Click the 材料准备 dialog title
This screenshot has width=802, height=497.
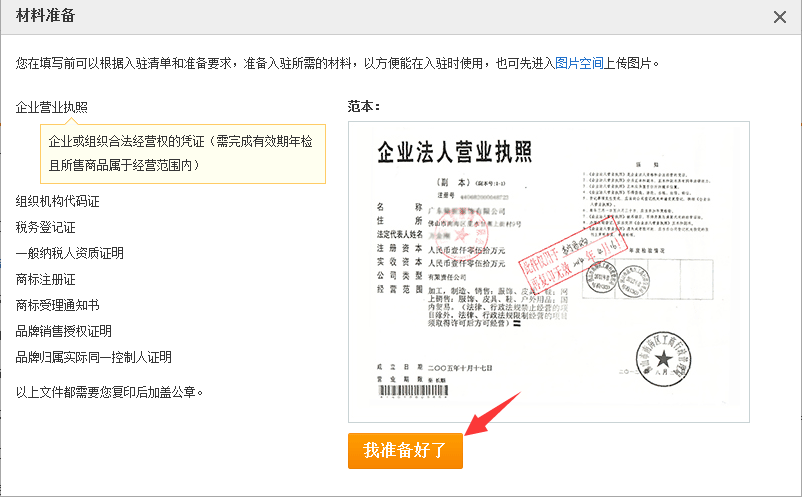tap(45, 15)
